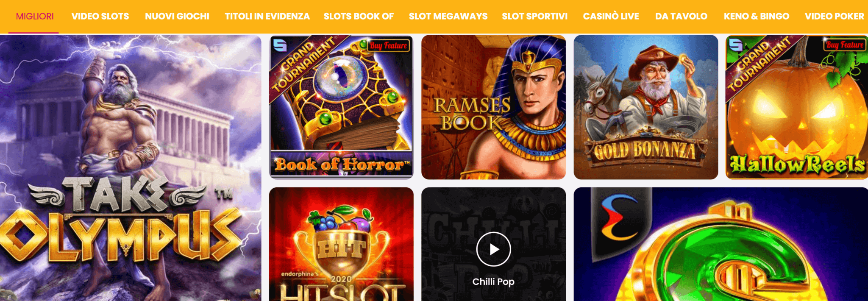The height and width of the screenshot is (301, 868).
Task: Click the play icon on Chilli Pop
Action: click(493, 249)
